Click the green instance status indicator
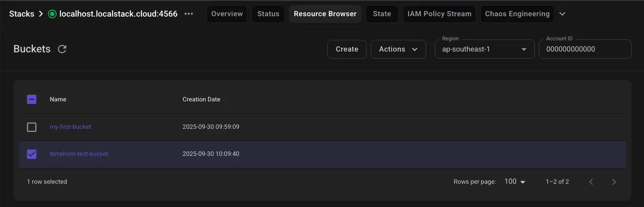The image size is (644, 207). pyautogui.click(x=52, y=14)
